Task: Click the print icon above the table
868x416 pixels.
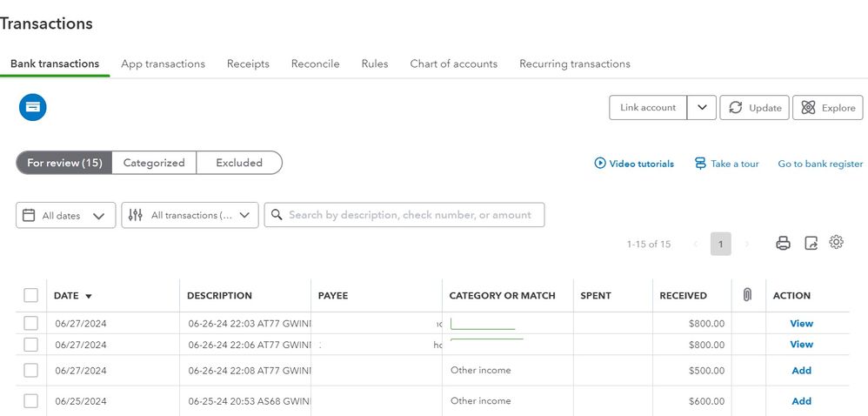Action: (783, 243)
